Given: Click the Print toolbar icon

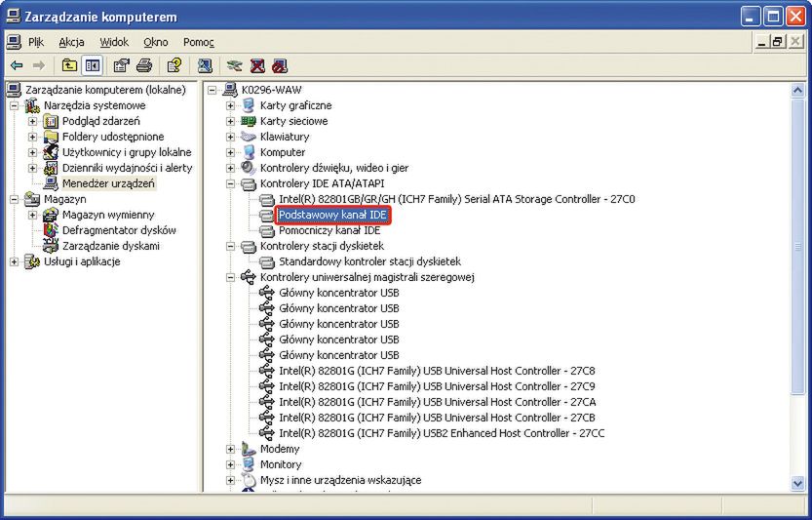Looking at the screenshot, I should pos(144,65).
